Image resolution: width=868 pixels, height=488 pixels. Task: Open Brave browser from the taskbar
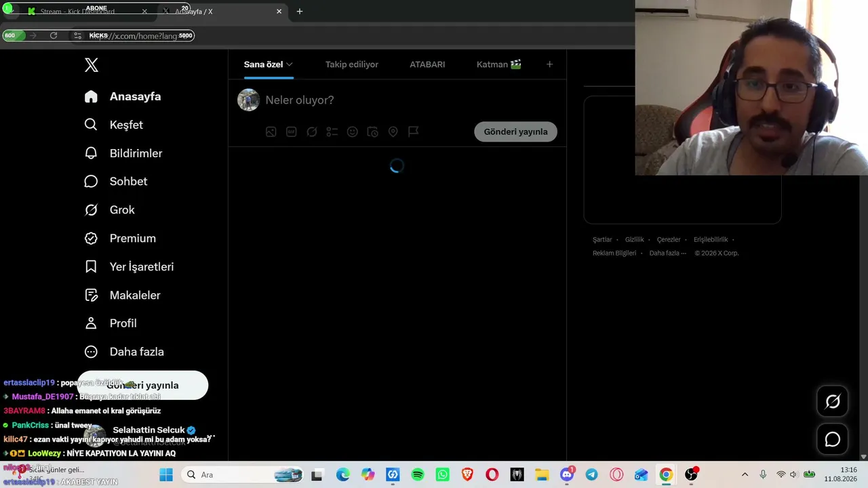[467, 474]
